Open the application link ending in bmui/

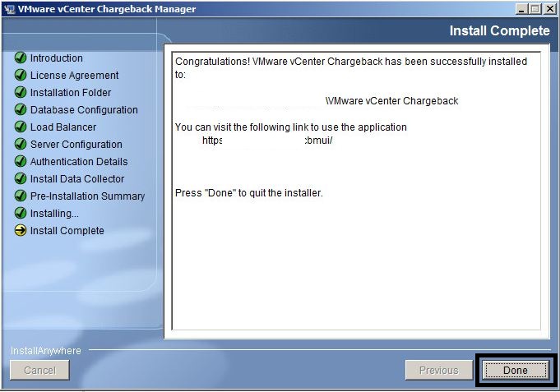[x=267, y=141]
